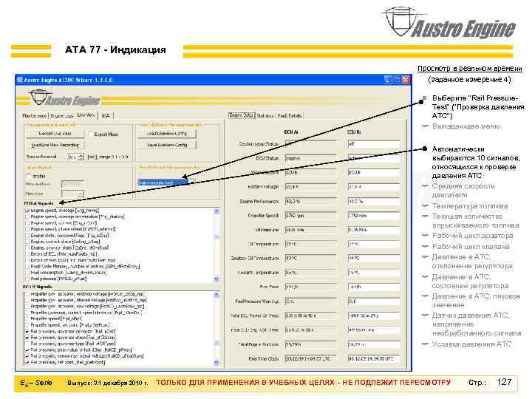532x399 pixels.
Task: Check Engine speed, current signal
Action: coord(27,223)
